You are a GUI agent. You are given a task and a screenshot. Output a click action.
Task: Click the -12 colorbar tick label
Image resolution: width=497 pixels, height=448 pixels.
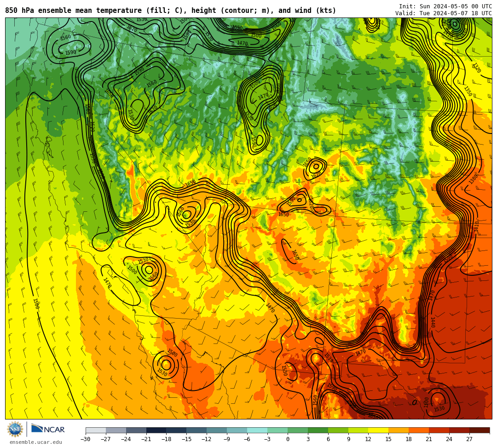(x=207, y=439)
